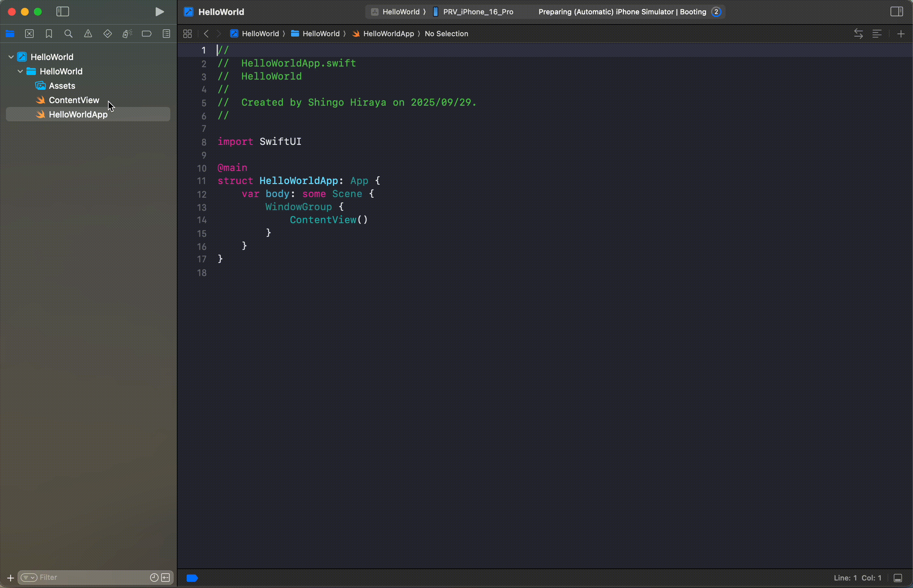Open the Find navigator magnifier icon
The width and height of the screenshot is (913, 588).
pos(68,34)
